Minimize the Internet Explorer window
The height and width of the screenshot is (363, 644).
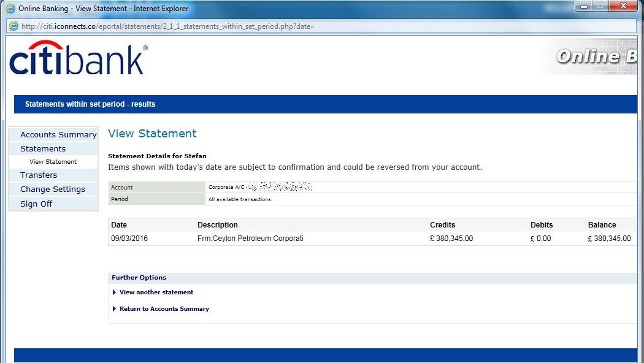[x=584, y=6]
